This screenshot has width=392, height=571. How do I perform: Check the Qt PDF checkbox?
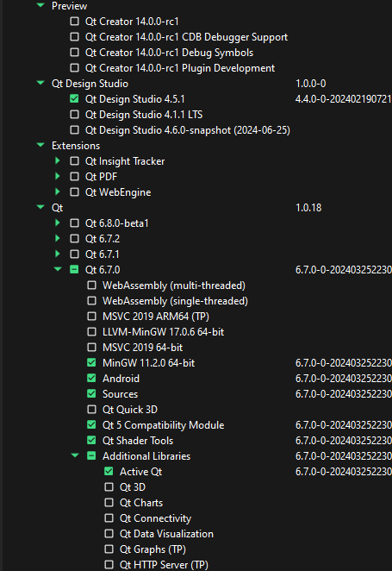click(74, 177)
